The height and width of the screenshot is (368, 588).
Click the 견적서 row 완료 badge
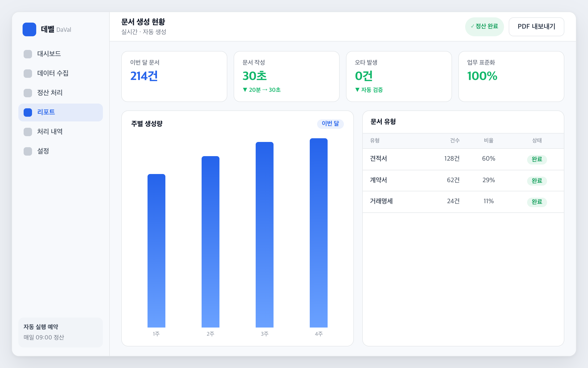pyautogui.click(x=537, y=159)
